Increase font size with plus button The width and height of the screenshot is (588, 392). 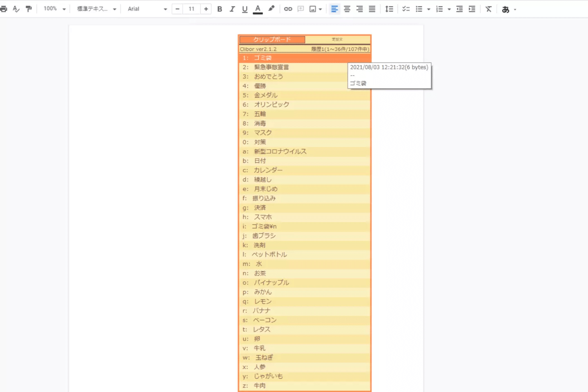point(206,9)
